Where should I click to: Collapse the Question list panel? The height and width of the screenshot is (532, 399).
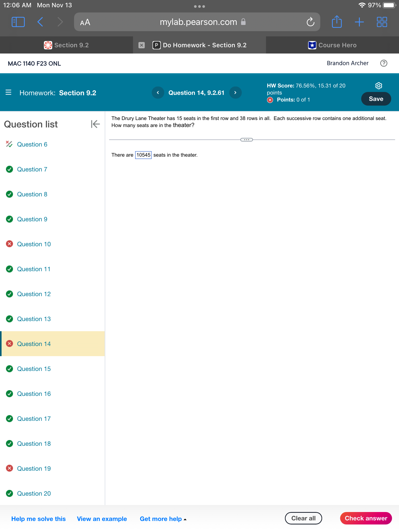[95, 124]
